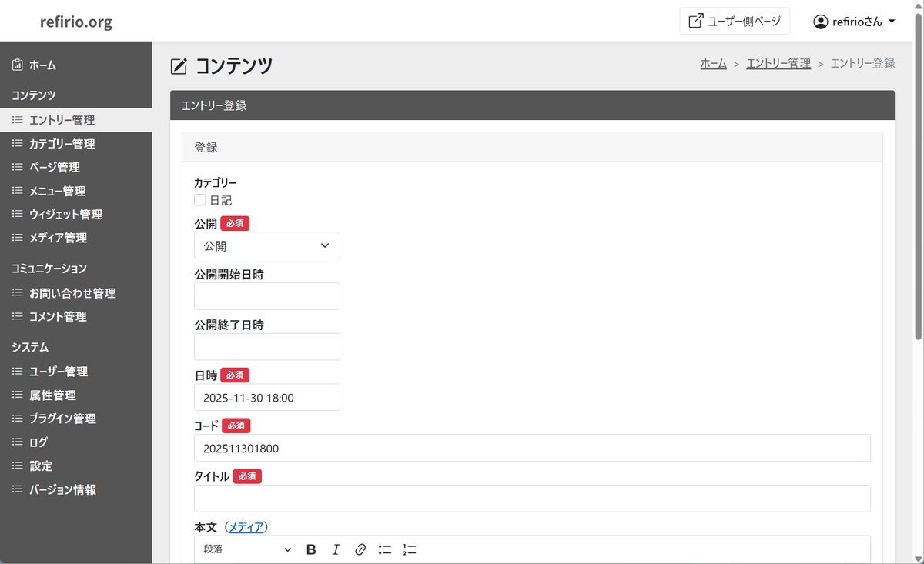The height and width of the screenshot is (564, 924).
Task: Click the エントリー管理 breadcrumb link
Action: tap(778, 64)
